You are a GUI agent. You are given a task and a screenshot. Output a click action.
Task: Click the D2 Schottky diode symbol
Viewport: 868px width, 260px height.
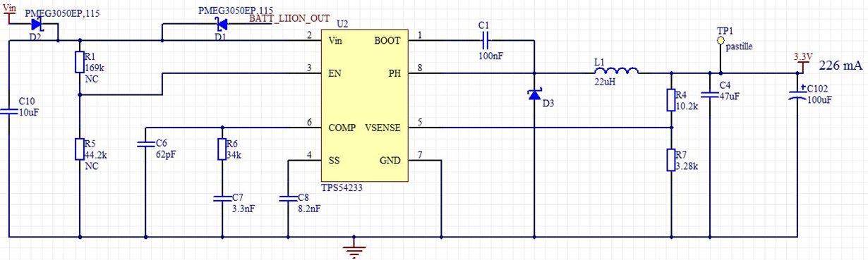click(x=37, y=25)
